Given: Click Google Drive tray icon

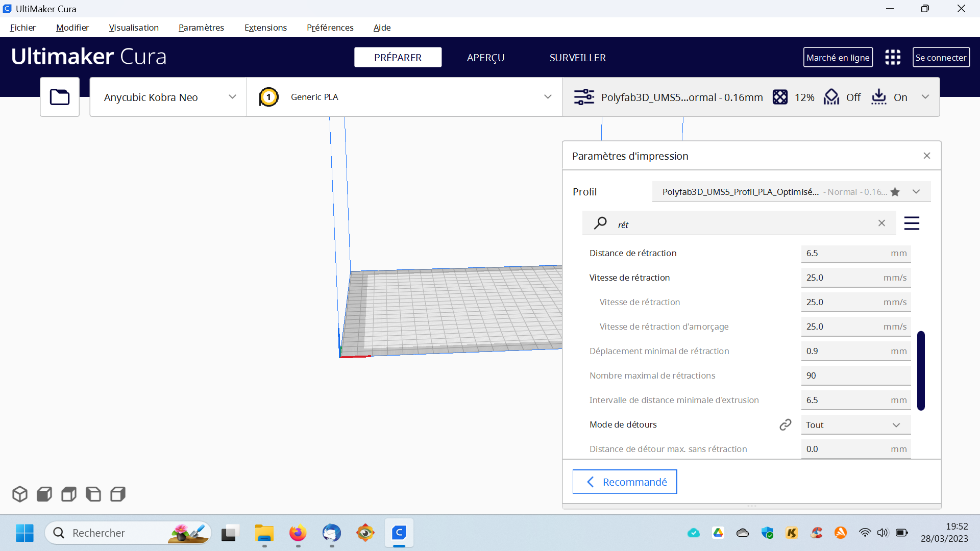Looking at the screenshot, I should (x=718, y=533).
